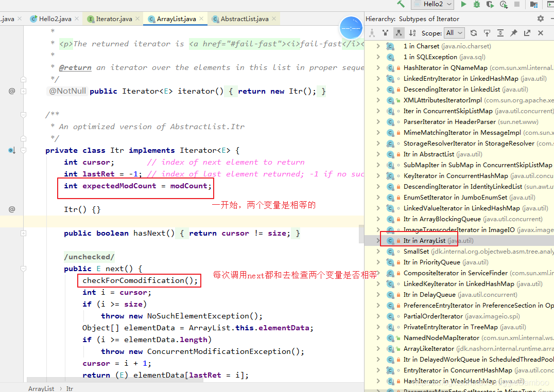Click the @ gutter icon beside Itr() constructor
554x392 pixels.
tap(12, 209)
